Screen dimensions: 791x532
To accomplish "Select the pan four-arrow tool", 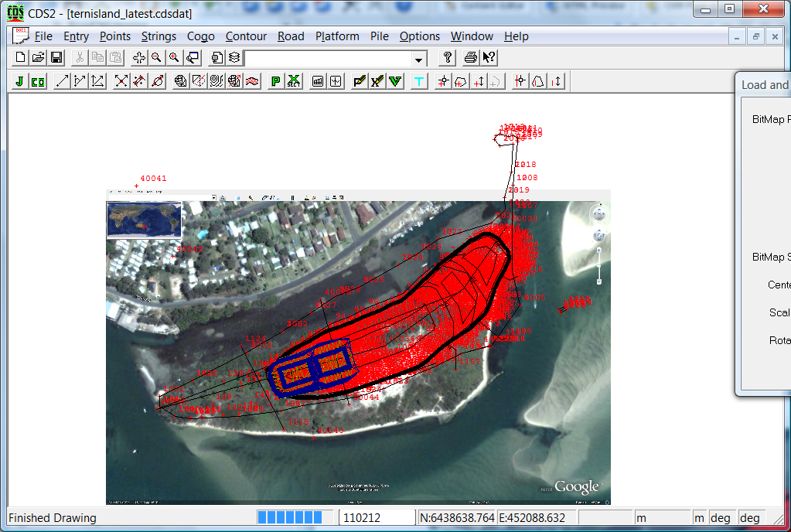I will (138, 58).
